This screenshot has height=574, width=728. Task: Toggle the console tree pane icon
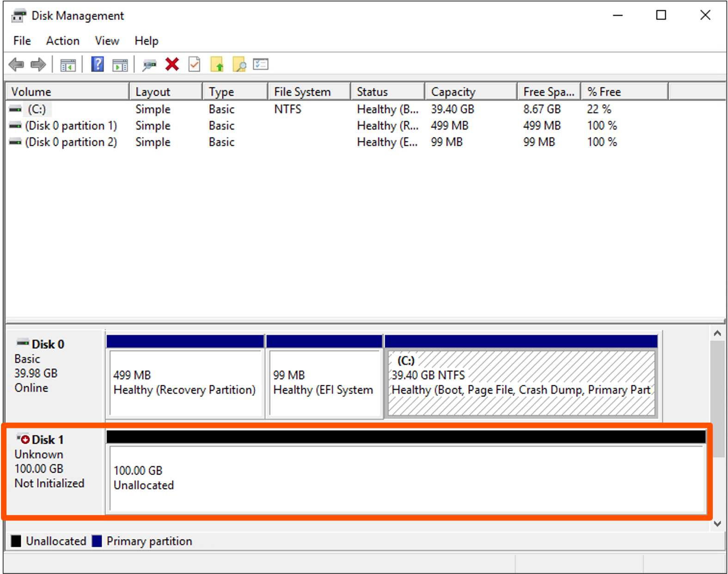point(68,65)
